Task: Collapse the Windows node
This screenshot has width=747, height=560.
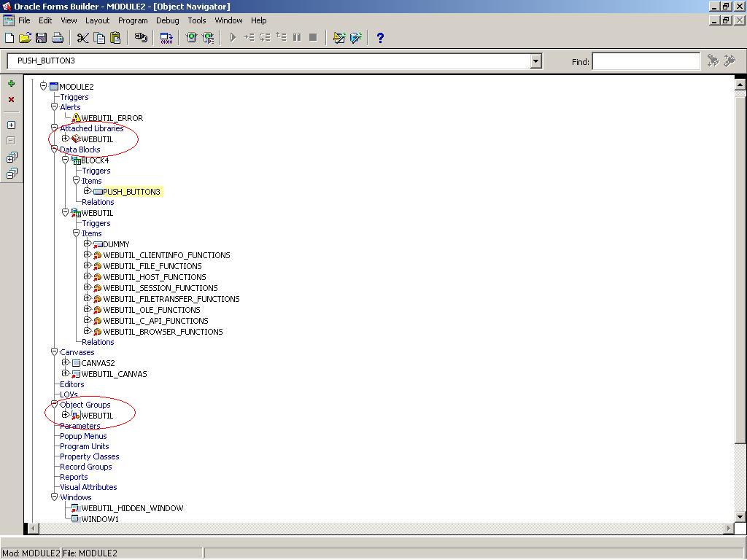Action: coord(54,497)
